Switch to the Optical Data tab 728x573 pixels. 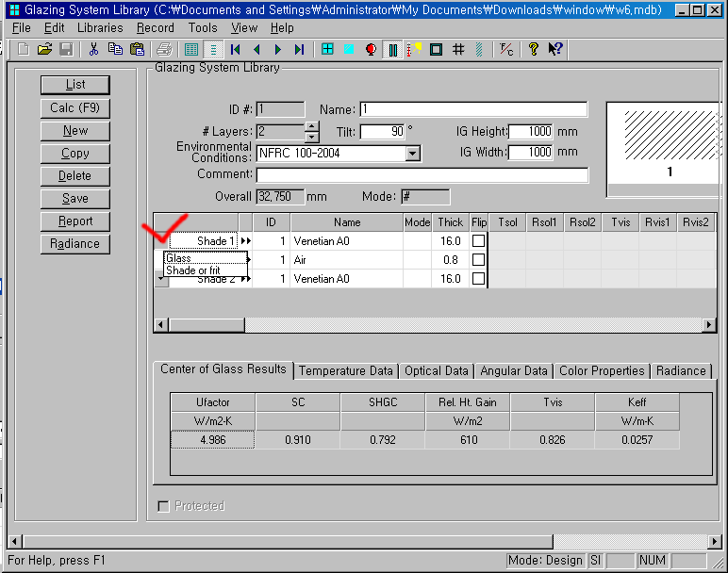pyautogui.click(x=437, y=370)
